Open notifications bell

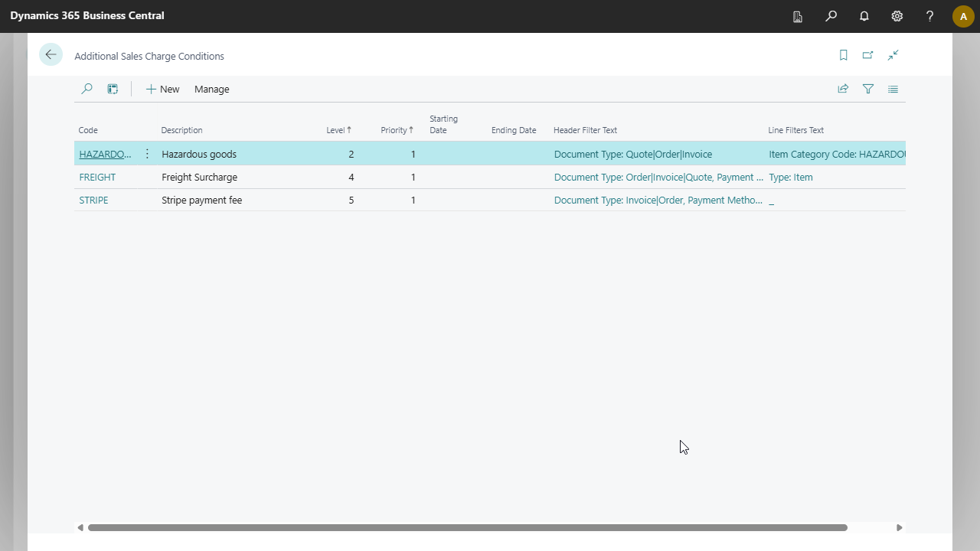[864, 16]
